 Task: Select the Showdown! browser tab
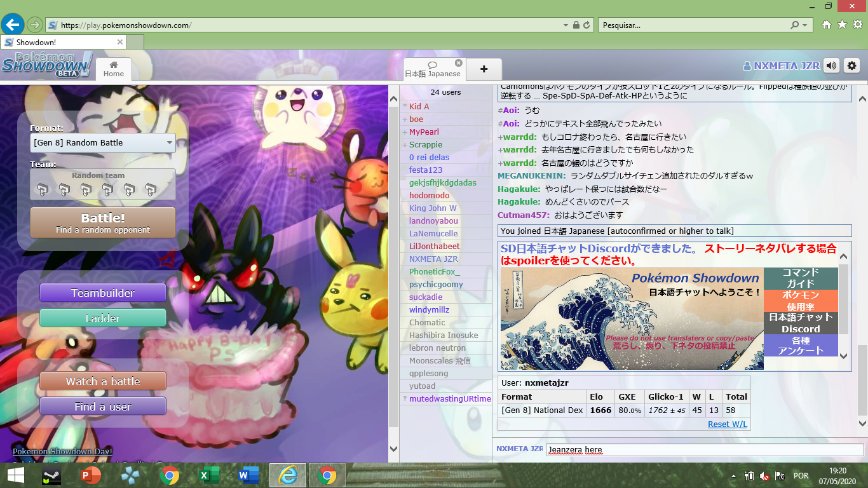click(64, 42)
